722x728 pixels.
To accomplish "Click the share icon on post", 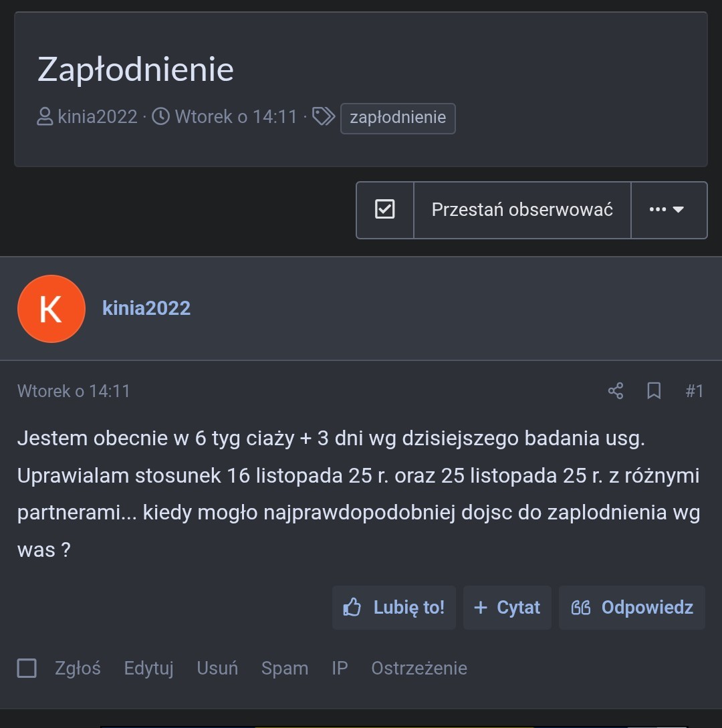I will (x=615, y=391).
